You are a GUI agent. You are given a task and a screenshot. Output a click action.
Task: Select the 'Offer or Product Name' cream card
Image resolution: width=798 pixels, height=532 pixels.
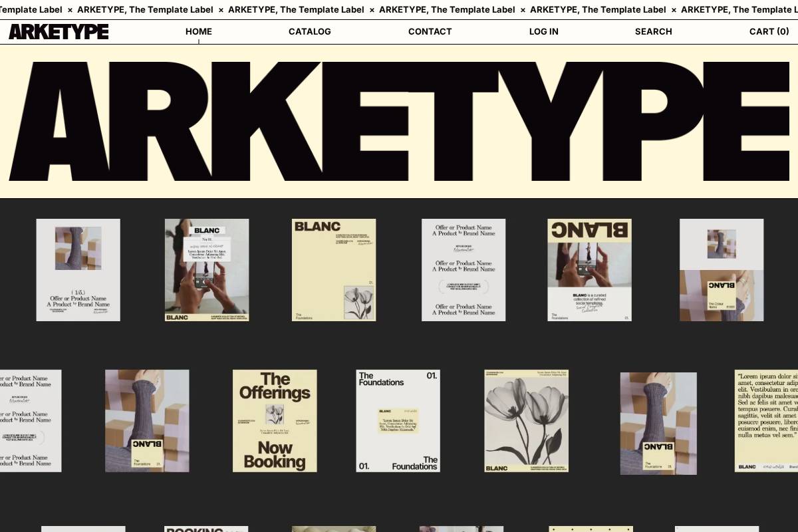[464, 269]
